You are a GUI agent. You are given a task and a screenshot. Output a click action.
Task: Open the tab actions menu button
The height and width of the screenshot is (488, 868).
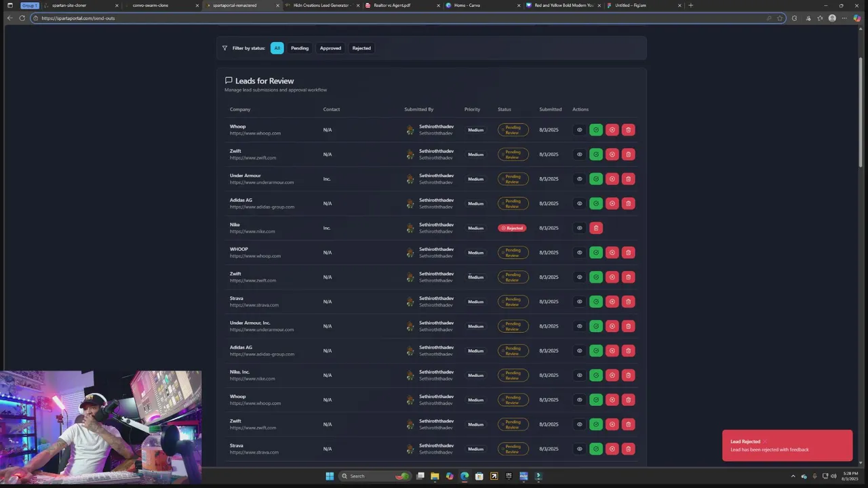point(9,5)
